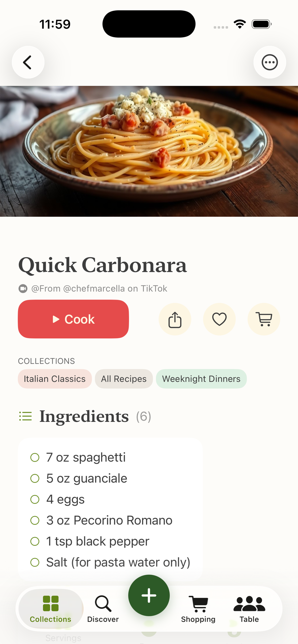Favorite the recipe with the heart icon
This screenshot has height=644, width=298.
(x=219, y=319)
